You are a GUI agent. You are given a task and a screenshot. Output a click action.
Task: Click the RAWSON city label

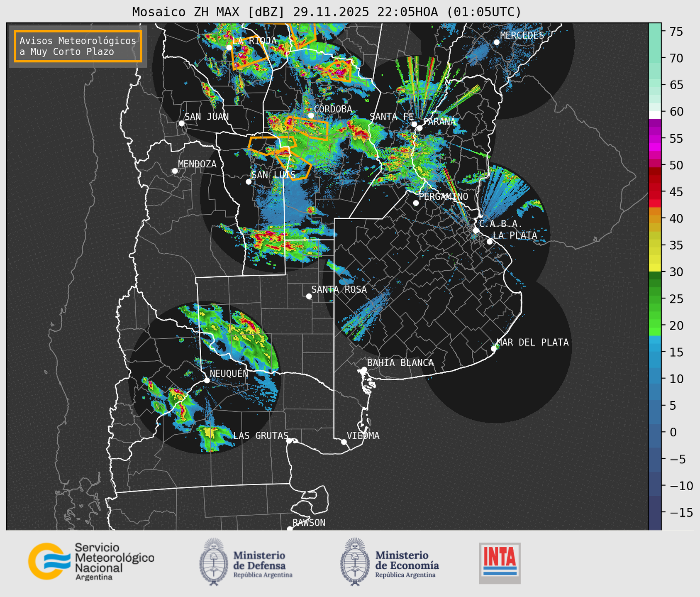pyautogui.click(x=309, y=523)
